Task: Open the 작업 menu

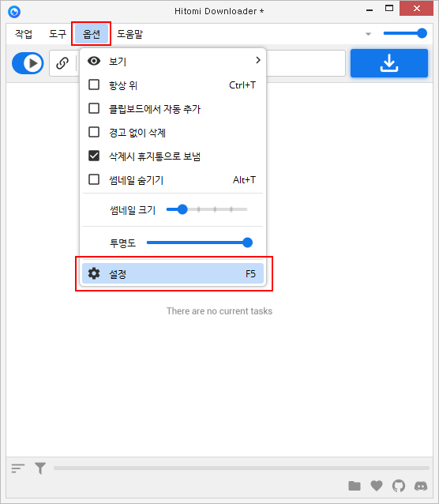Action: click(x=24, y=33)
